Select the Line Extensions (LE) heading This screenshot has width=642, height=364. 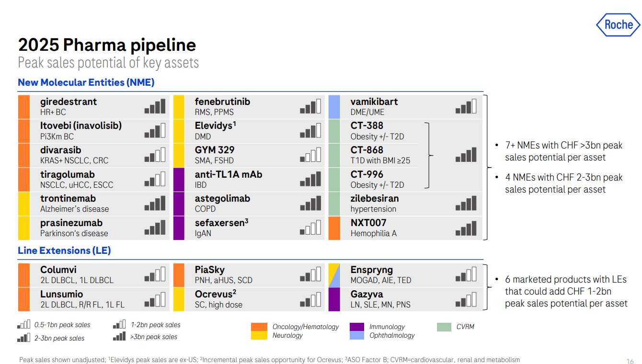coord(64,250)
